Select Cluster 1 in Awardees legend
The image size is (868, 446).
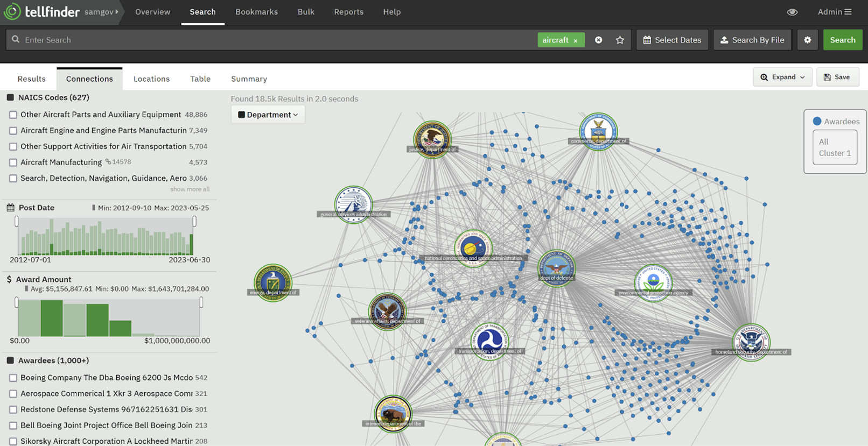(x=835, y=153)
